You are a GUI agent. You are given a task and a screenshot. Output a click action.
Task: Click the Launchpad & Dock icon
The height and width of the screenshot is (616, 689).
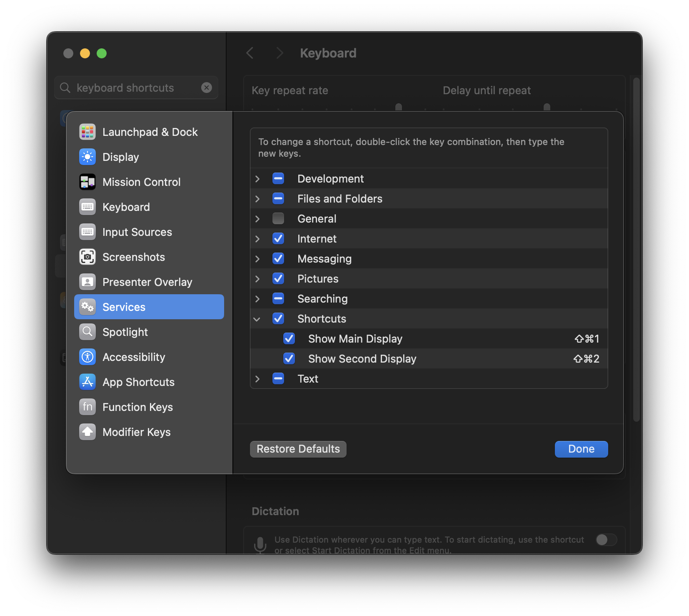click(x=87, y=132)
